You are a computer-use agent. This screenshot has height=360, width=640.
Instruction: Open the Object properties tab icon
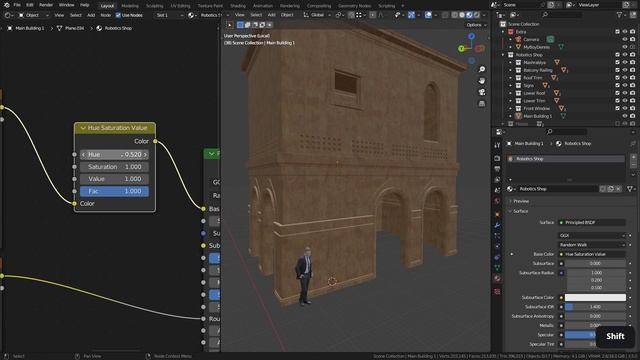(497, 214)
